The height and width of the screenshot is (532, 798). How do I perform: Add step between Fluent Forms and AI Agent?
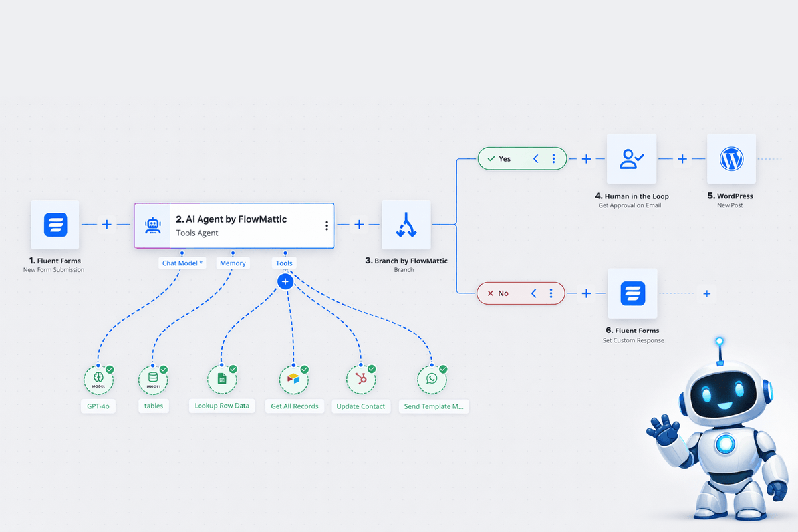point(106,225)
